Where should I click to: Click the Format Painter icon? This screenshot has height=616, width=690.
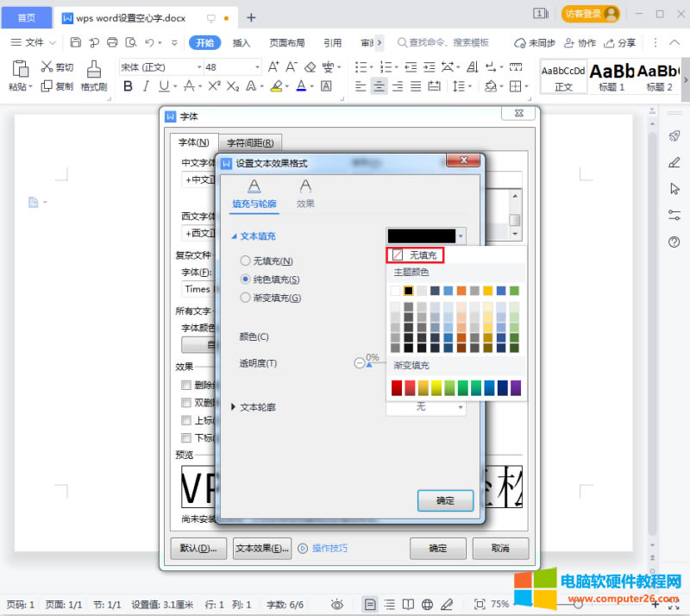point(93,70)
